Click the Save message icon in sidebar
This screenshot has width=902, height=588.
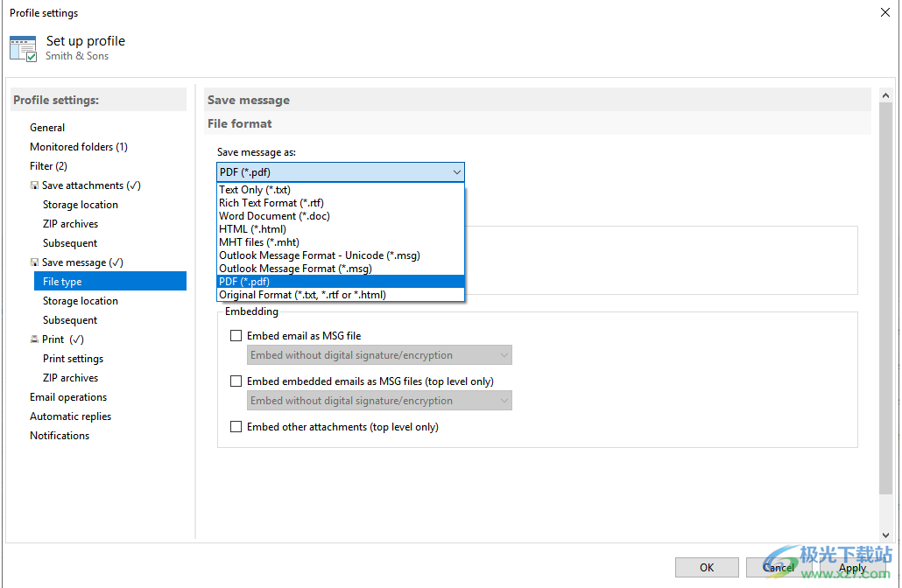point(35,262)
